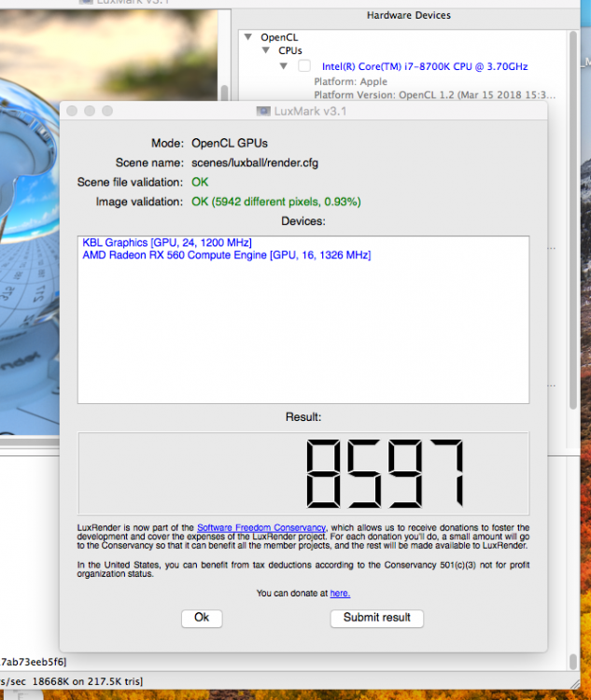Click the scene name scenes/luxball/render.cfg
Viewport: 591px width, 700px height.
(x=255, y=163)
